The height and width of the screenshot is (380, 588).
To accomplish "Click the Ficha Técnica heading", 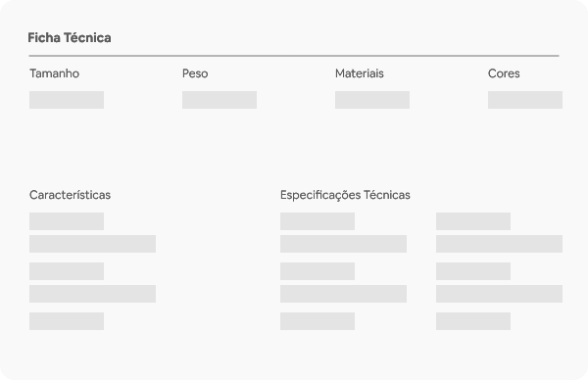I will (x=70, y=38).
